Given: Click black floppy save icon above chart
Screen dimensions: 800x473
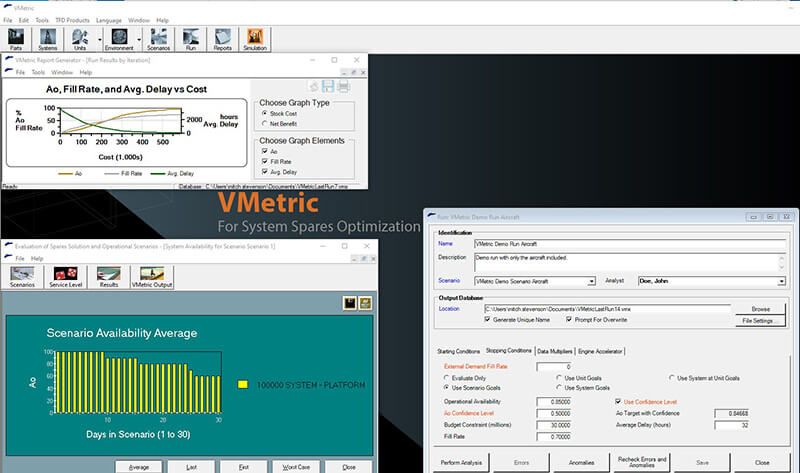Looking at the screenshot, I should (x=349, y=304).
